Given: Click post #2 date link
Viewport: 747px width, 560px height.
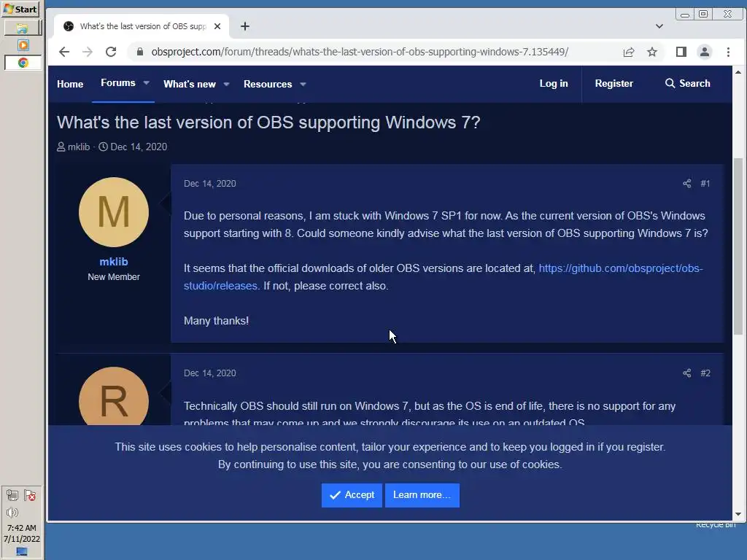Looking at the screenshot, I should [x=210, y=373].
